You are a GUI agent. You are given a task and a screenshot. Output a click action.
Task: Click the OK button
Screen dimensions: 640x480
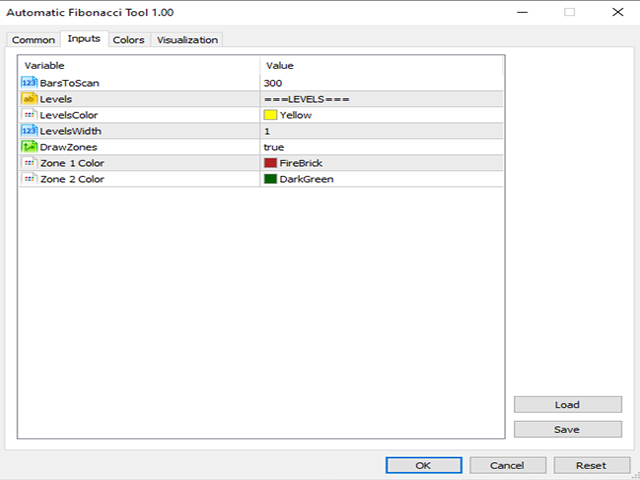point(424,465)
